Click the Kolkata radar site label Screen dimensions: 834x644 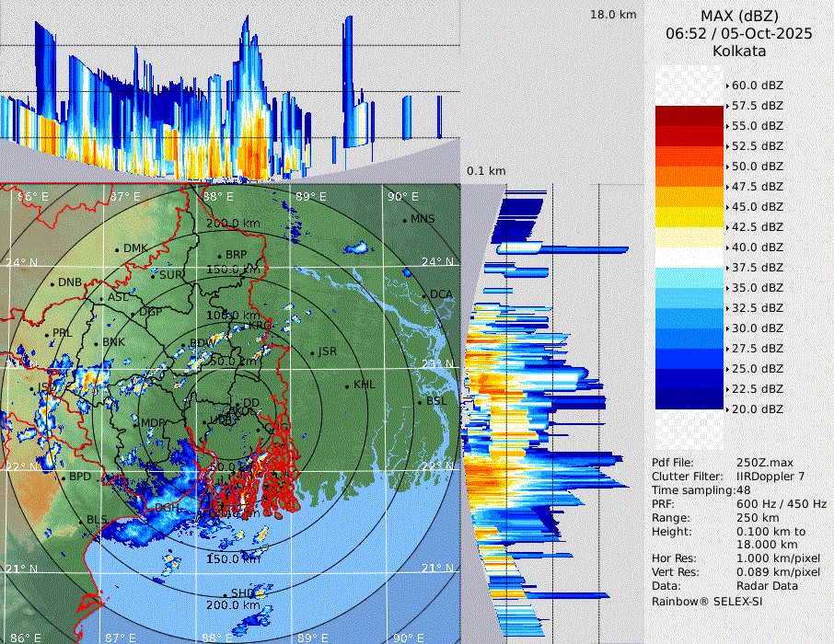[x=738, y=51]
